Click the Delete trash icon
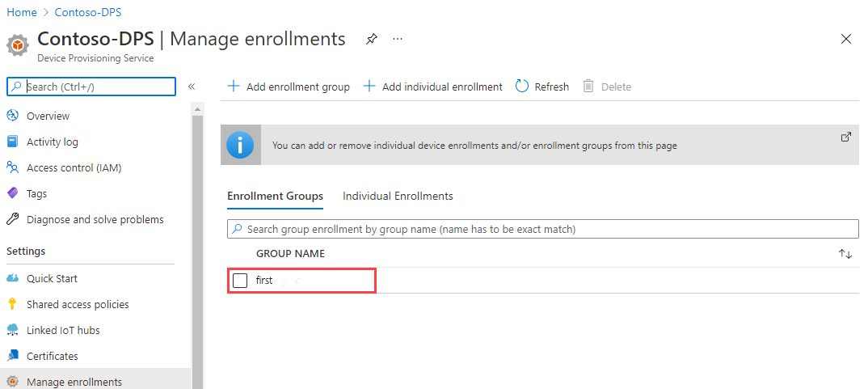 (588, 87)
